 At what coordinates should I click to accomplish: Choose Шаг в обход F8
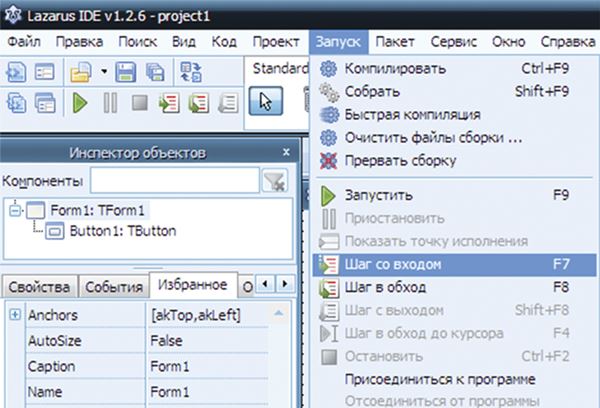tap(454, 287)
